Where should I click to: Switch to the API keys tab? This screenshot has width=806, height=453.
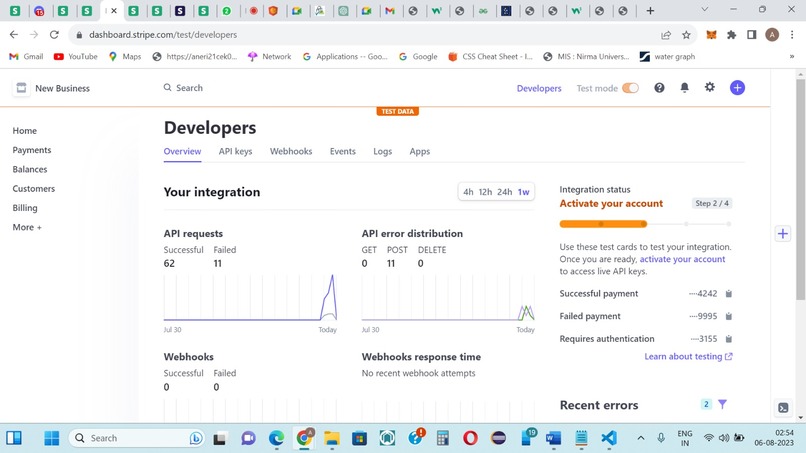pos(235,151)
